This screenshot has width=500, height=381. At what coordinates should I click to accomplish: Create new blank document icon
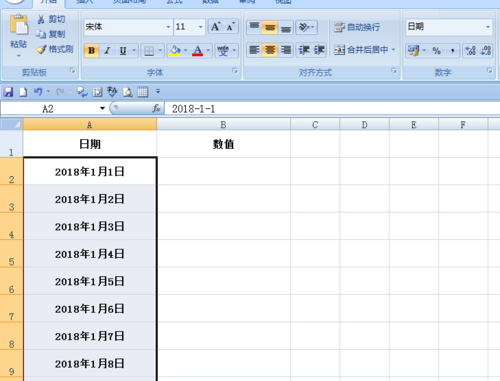pos(23,92)
